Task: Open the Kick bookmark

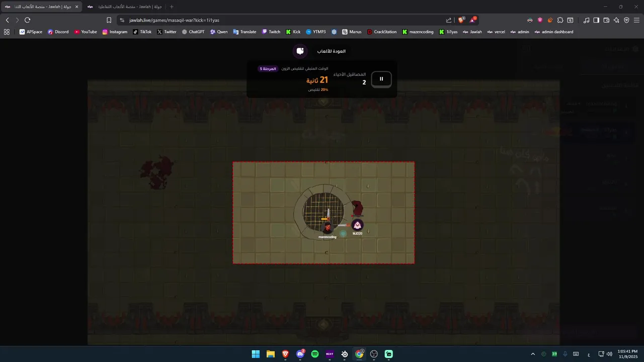Action: (293, 32)
